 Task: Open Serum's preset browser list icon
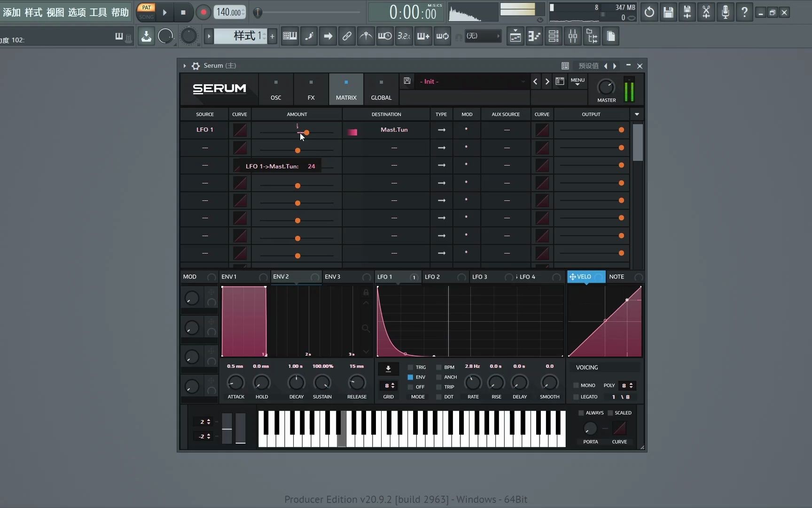560,81
